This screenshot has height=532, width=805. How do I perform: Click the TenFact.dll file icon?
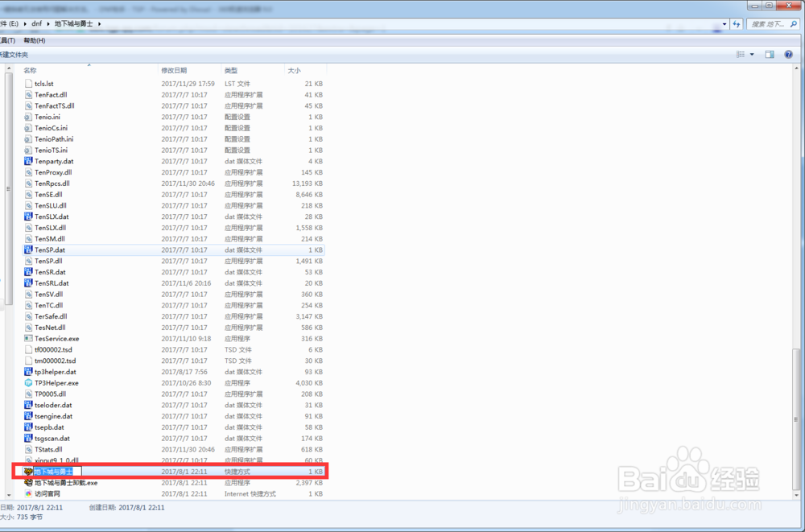[x=29, y=94]
